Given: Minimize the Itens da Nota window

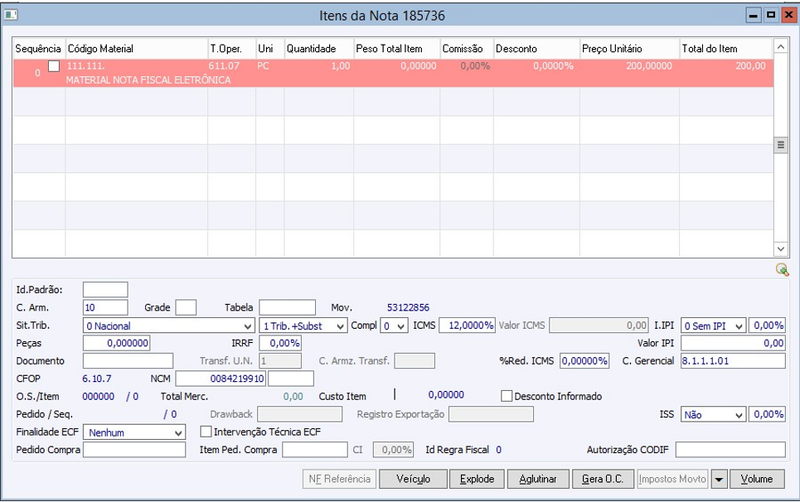Looking at the screenshot, I should 754,15.
